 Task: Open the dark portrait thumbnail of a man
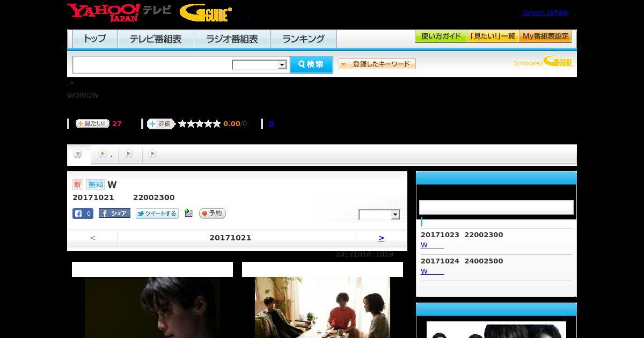[x=152, y=307]
